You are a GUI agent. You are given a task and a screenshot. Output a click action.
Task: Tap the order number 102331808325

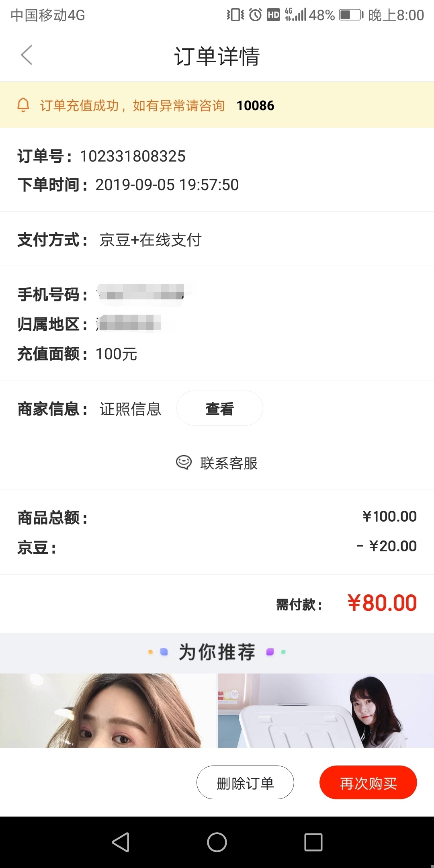(133, 156)
